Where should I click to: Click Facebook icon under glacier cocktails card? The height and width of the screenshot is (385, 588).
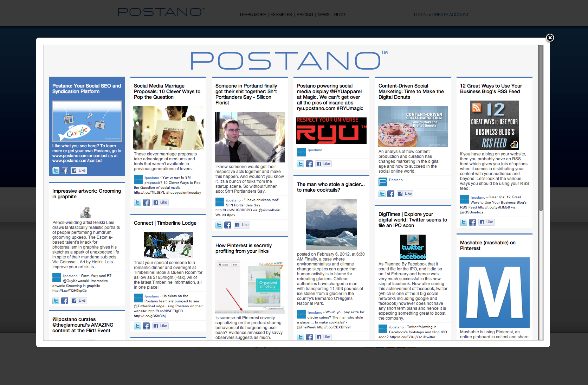309,337
